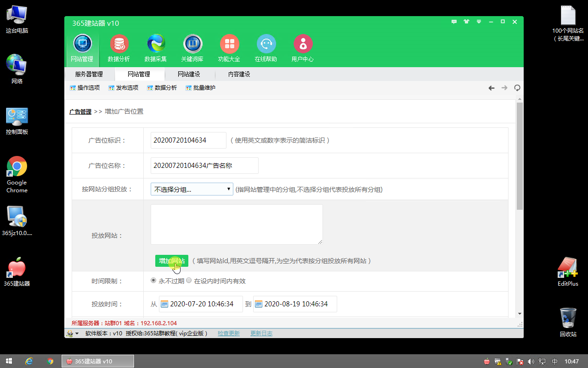Click the 365建站器 v10 taskbar button
The image size is (588, 368).
click(x=98, y=361)
